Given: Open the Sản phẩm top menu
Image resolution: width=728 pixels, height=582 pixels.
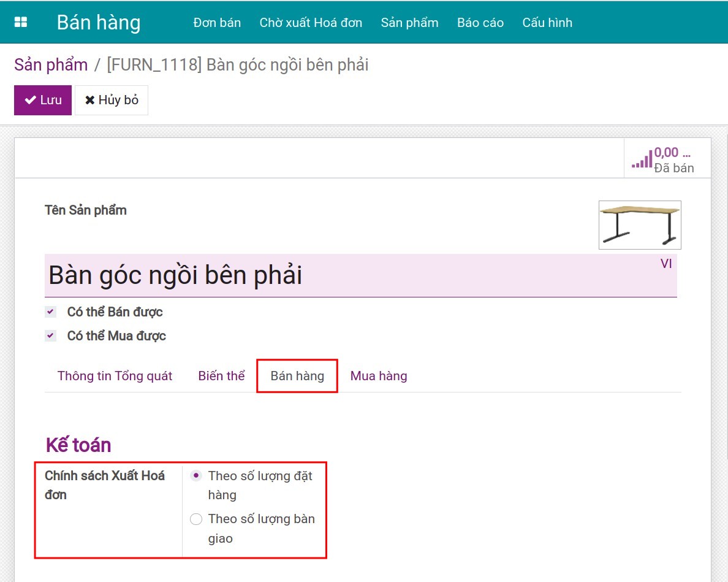Looking at the screenshot, I should tap(409, 22).
